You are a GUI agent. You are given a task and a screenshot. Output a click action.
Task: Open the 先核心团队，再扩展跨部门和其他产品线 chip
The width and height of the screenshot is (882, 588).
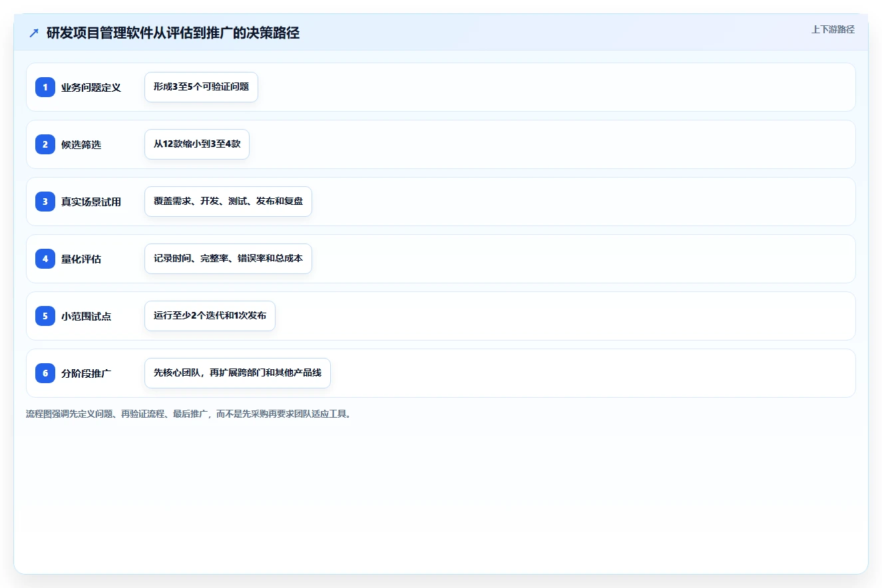click(238, 373)
